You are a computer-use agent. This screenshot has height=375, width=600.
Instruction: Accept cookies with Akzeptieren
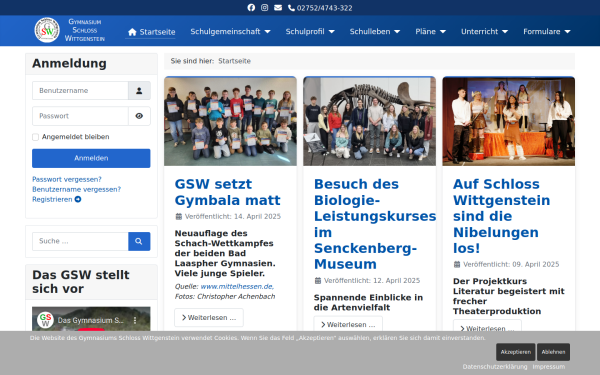click(x=516, y=352)
